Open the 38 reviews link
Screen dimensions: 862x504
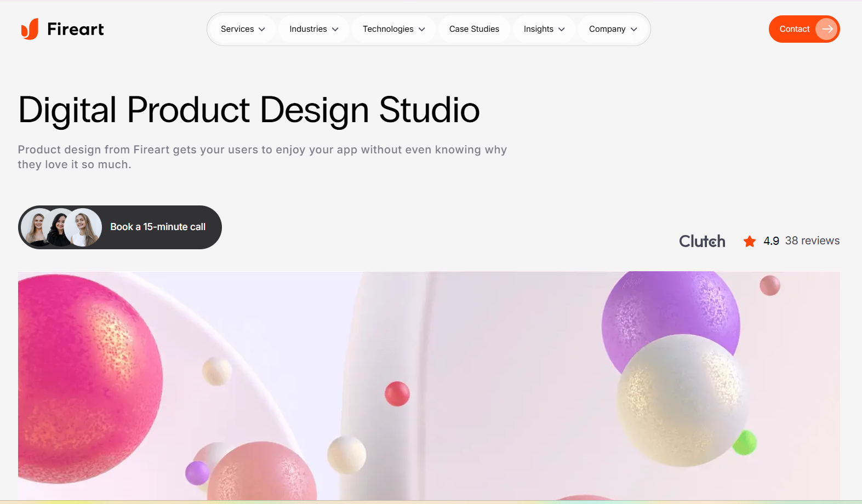tap(812, 240)
